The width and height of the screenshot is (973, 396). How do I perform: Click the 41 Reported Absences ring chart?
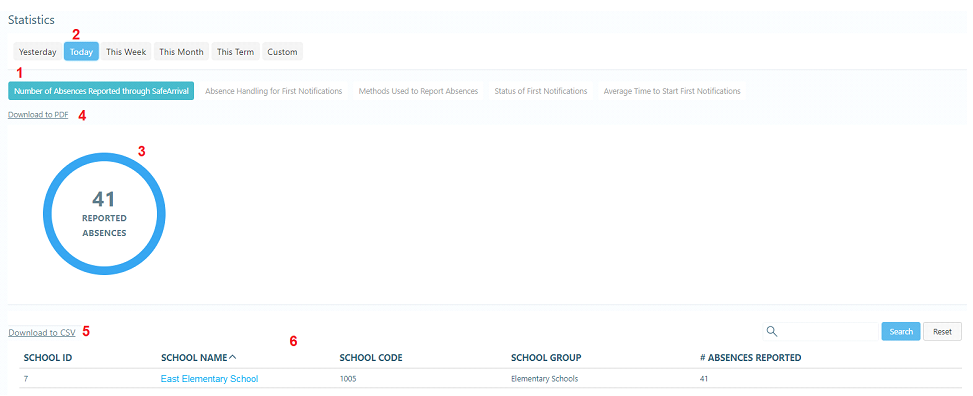(104, 214)
